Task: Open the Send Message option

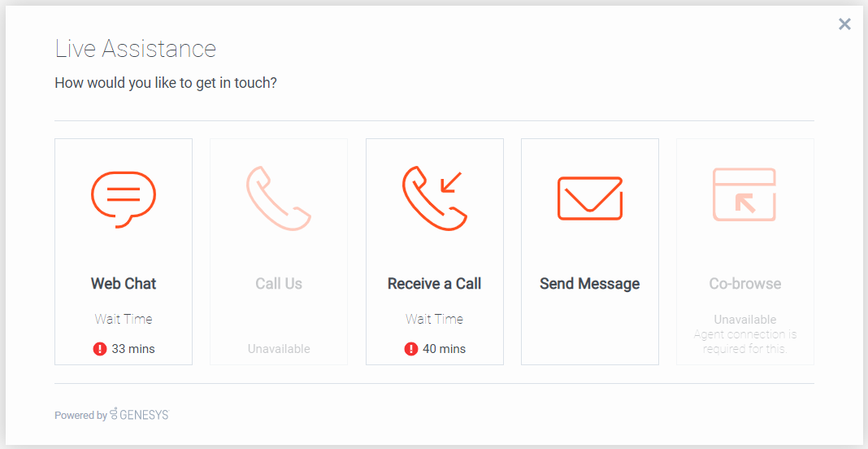Action: (590, 251)
